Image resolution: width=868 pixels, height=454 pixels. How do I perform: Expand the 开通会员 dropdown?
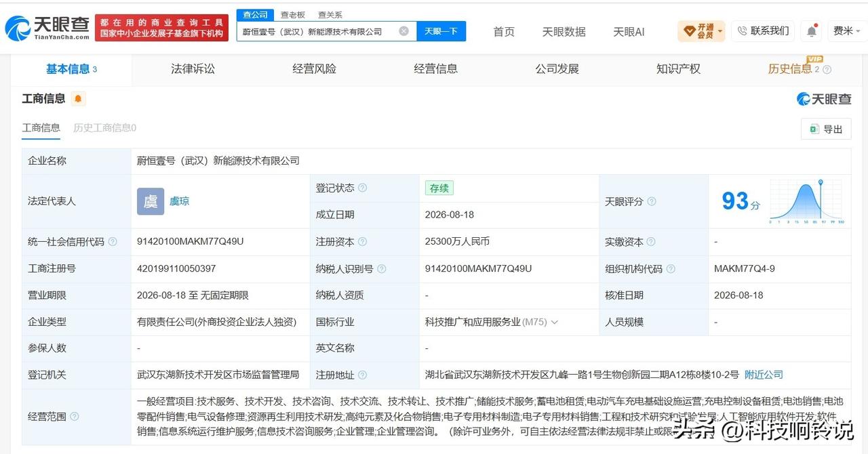point(701,31)
